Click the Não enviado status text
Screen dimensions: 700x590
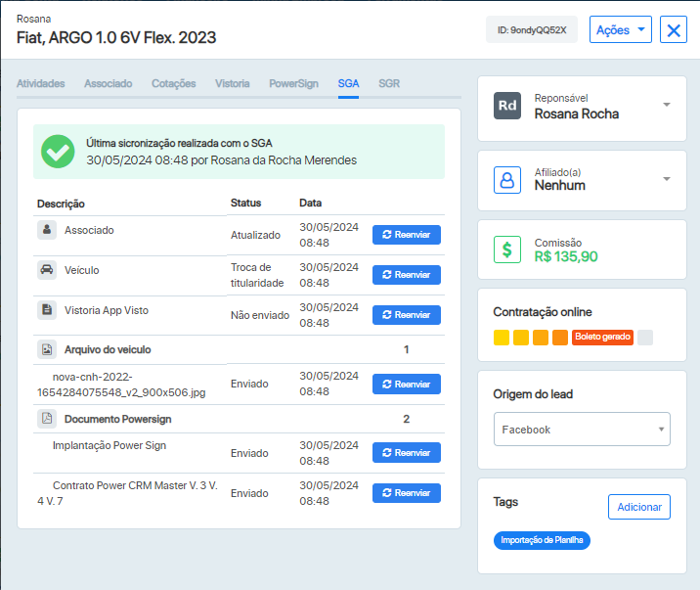(260, 315)
